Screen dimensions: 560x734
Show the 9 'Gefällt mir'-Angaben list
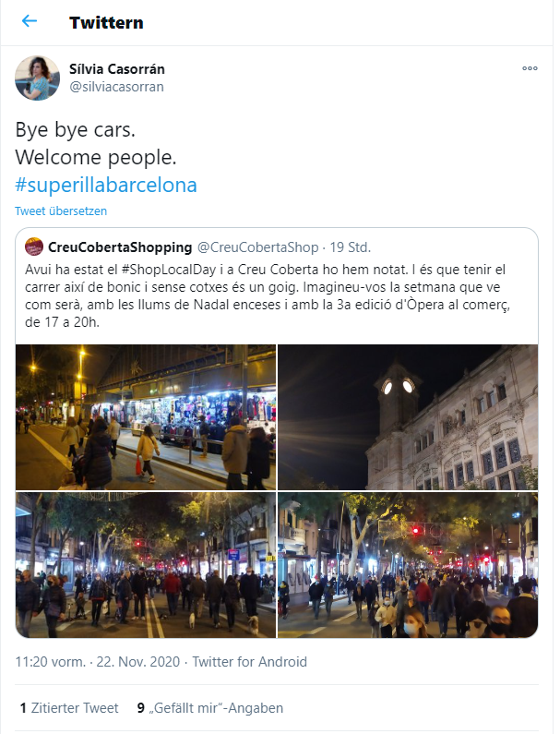[210, 708]
